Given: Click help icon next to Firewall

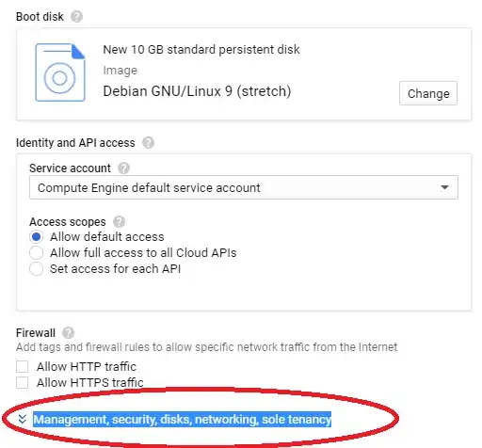Looking at the screenshot, I should [x=68, y=333].
